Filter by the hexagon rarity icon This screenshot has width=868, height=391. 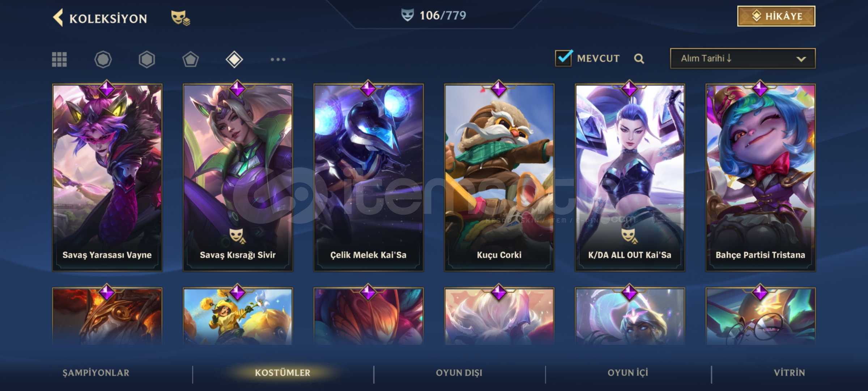click(147, 59)
